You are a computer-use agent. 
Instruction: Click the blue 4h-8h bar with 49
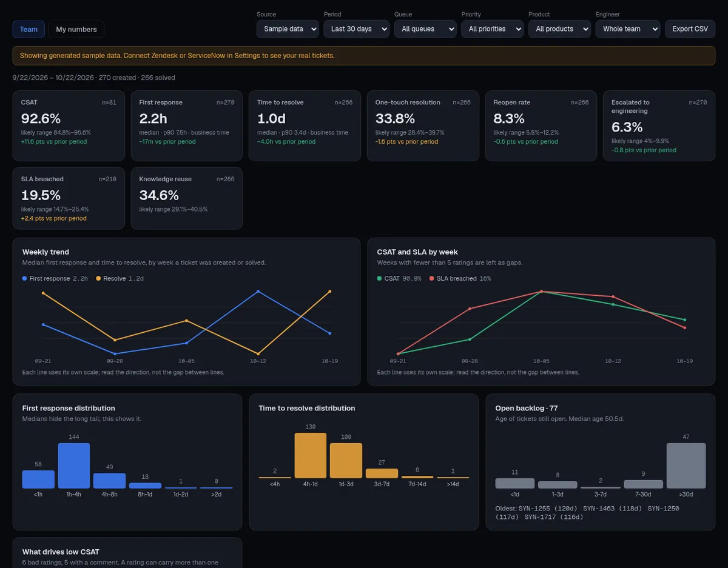point(109,481)
